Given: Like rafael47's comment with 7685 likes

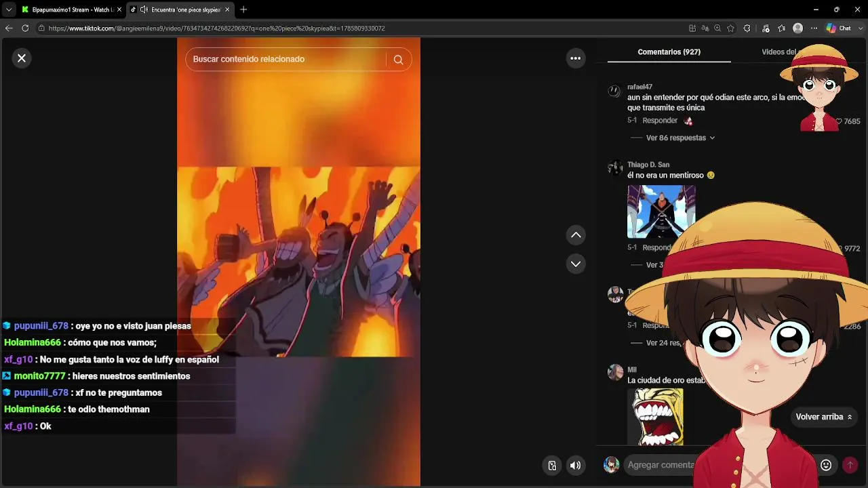Looking at the screenshot, I should (x=839, y=121).
